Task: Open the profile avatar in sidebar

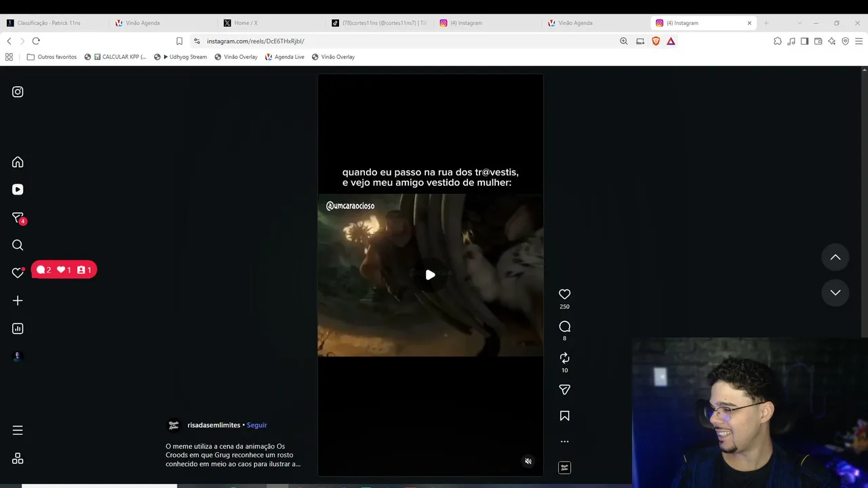Action: coord(18,357)
